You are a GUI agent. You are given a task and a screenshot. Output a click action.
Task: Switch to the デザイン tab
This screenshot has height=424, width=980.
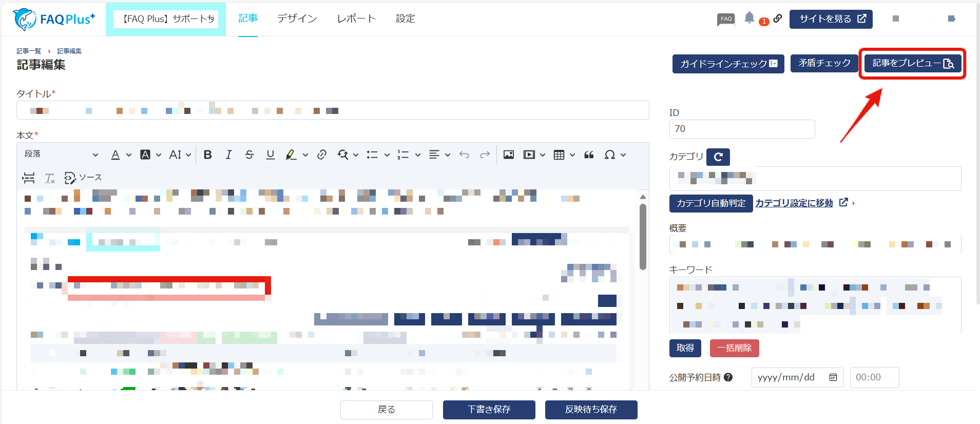pyautogui.click(x=297, y=18)
